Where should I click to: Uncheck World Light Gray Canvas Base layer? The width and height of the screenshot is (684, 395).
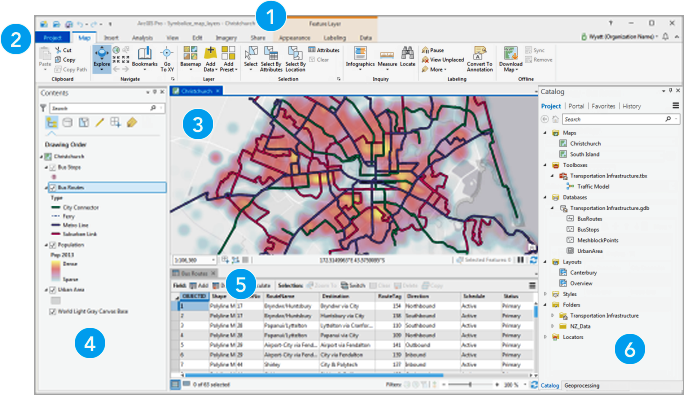(53, 312)
